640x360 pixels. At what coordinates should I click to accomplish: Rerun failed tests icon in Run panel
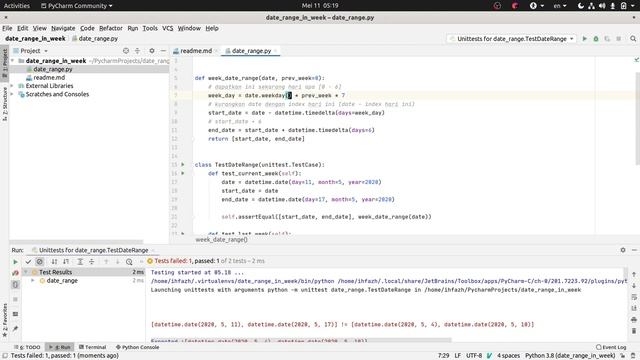[16, 273]
